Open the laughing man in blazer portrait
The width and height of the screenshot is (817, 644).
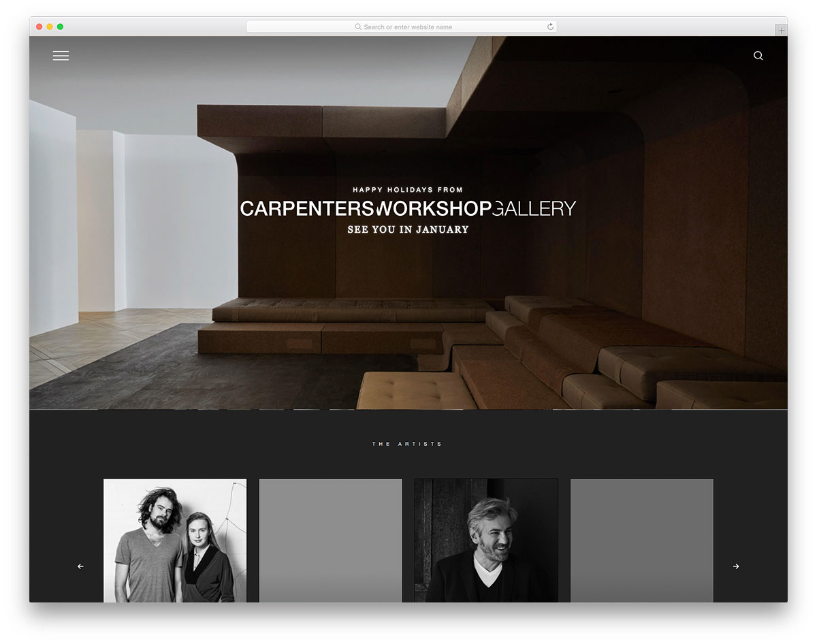click(486, 541)
